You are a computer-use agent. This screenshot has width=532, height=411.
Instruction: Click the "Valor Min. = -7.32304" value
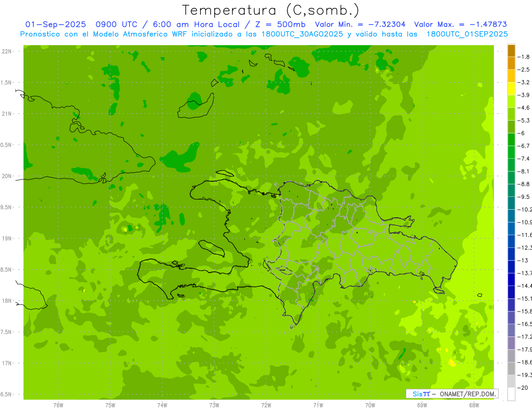(360, 24)
